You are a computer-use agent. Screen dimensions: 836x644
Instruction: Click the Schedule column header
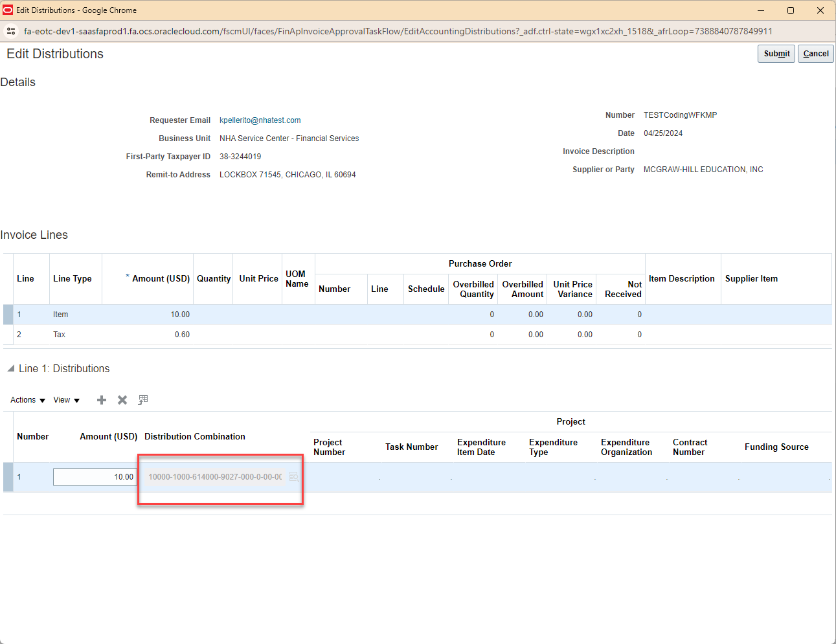pyautogui.click(x=426, y=289)
